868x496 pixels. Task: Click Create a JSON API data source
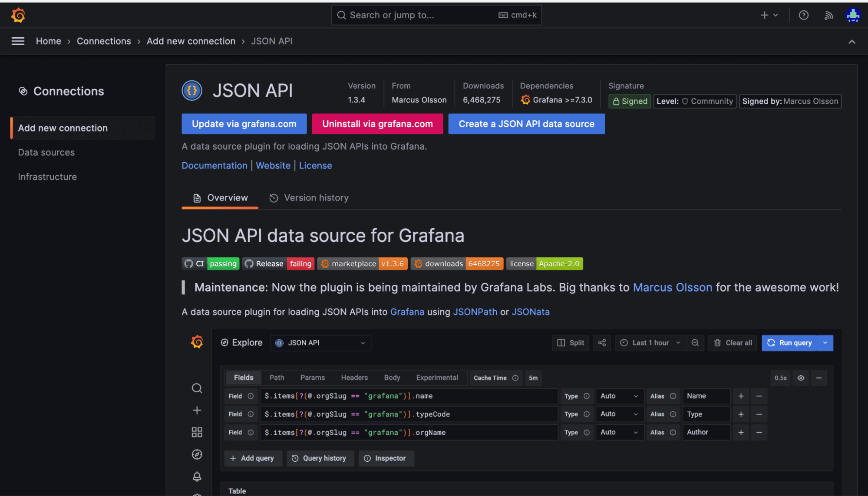(x=526, y=124)
